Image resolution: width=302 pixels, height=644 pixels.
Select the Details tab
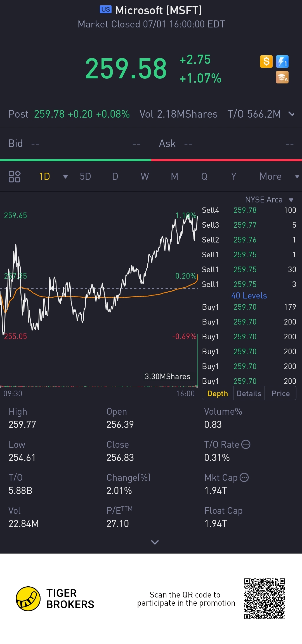point(249,393)
